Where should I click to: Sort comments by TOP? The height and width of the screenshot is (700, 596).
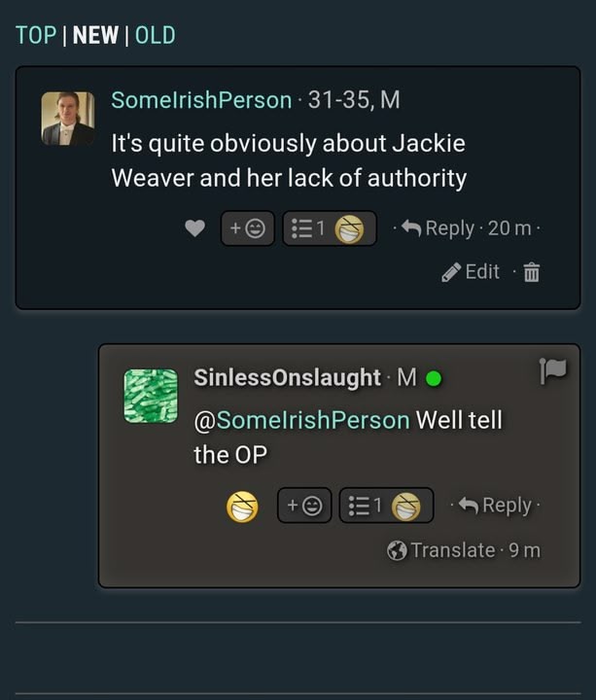[36, 35]
